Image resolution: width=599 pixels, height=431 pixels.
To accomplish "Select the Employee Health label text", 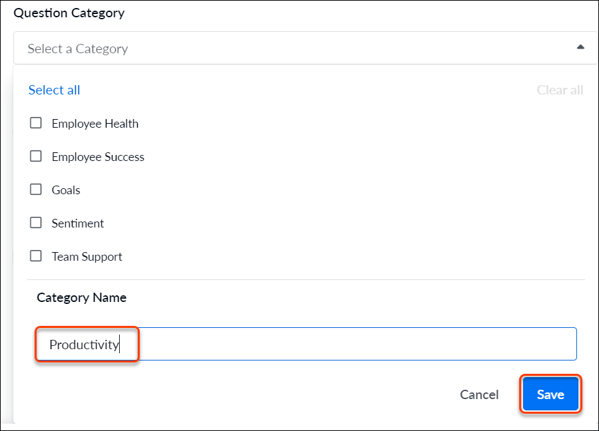I will tap(95, 124).
